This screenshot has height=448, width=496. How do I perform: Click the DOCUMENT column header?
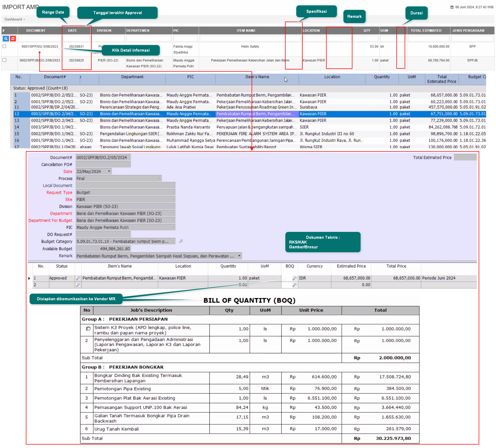coord(36,30)
